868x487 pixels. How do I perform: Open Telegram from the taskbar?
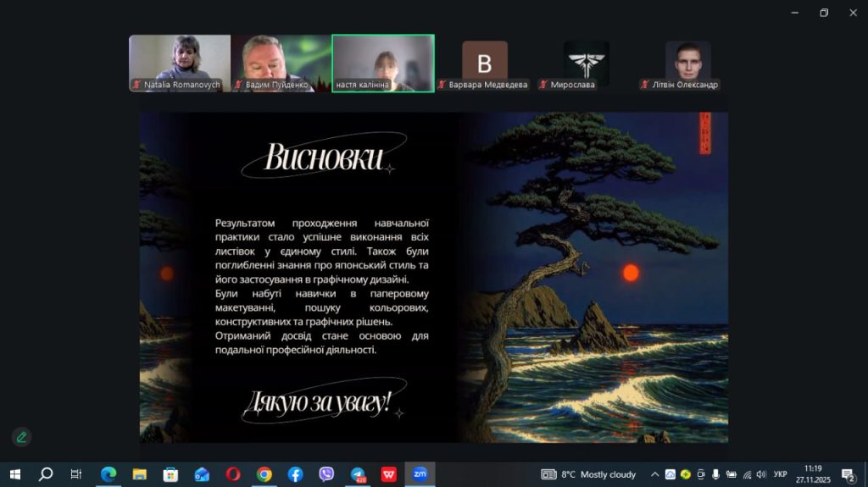(358, 474)
